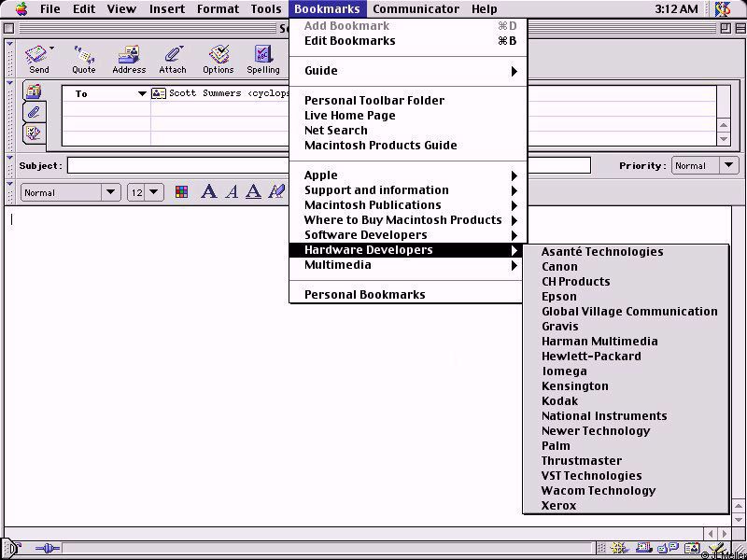This screenshot has width=747, height=560.
Task: Open the Send button dropdown arrow
Action: point(51,48)
